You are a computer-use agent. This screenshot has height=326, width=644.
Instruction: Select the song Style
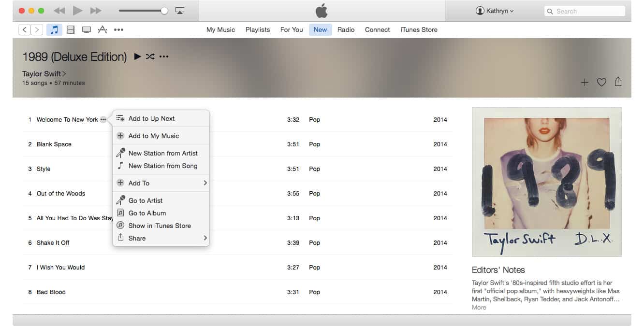tap(44, 169)
